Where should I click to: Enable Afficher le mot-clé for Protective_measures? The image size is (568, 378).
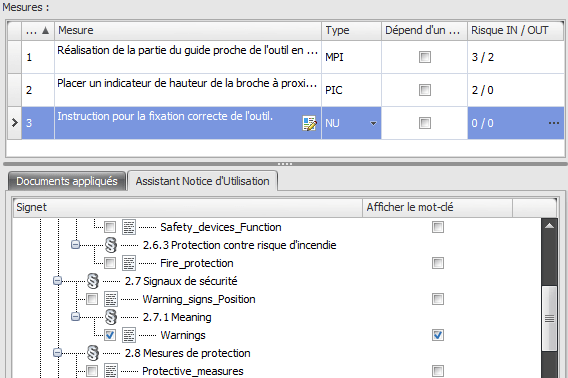438,371
